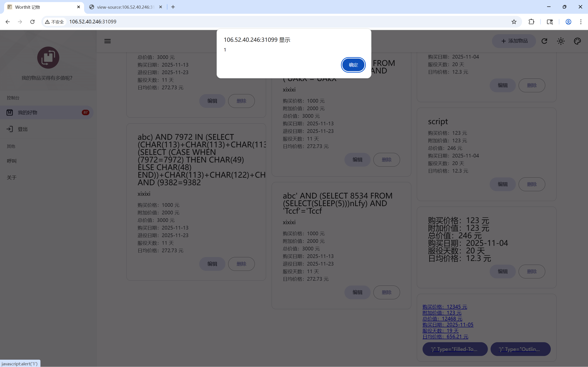This screenshot has height=367, width=588.
Task: Open the color palette theme icon
Action: coord(577,41)
